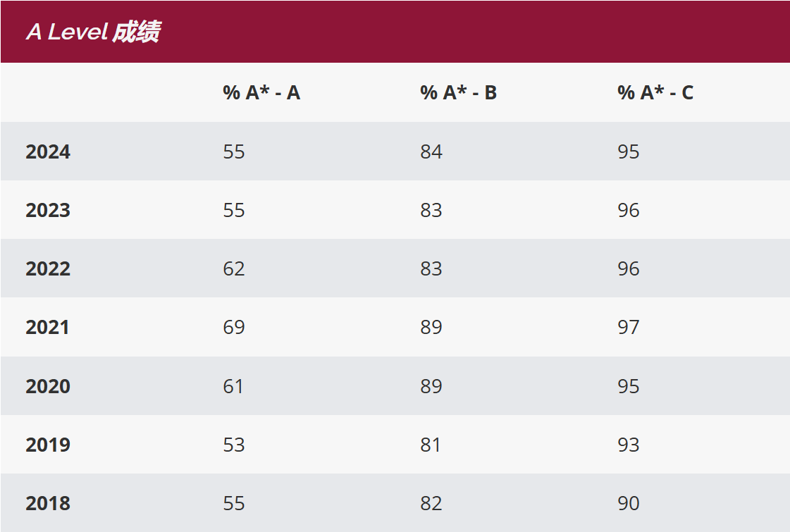790x532 pixels.
Task: Click the 2021 A*-C value 97
Action: [x=629, y=327]
